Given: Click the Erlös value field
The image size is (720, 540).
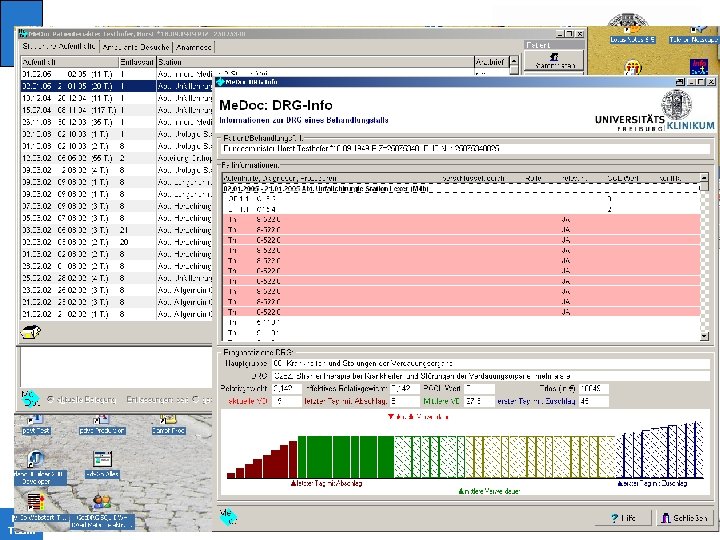Looking at the screenshot, I should click(x=593, y=388).
